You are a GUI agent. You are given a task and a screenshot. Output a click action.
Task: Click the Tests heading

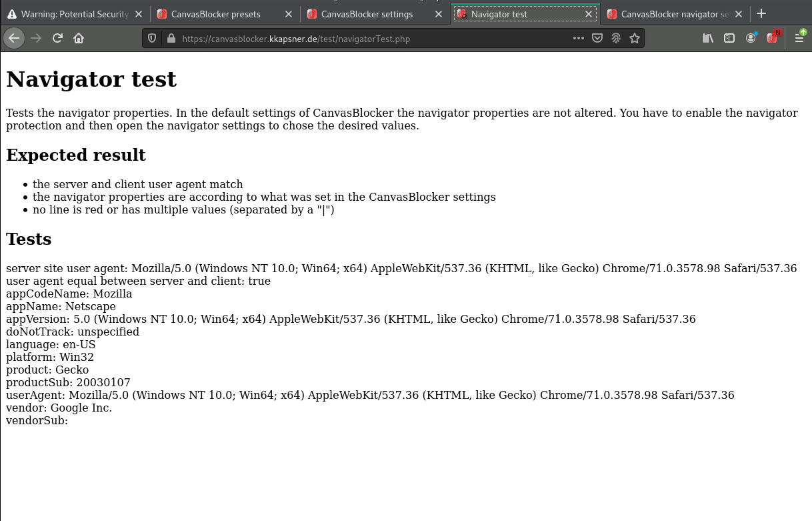[29, 239]
